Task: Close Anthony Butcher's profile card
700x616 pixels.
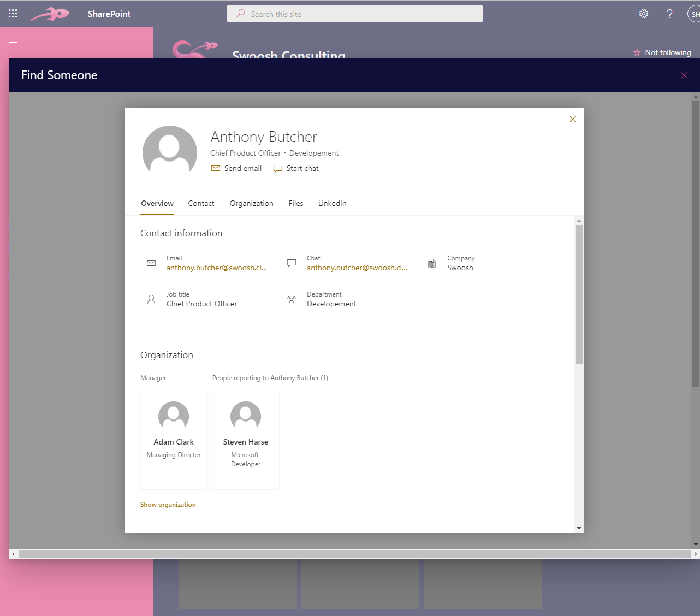Action: 572,119
